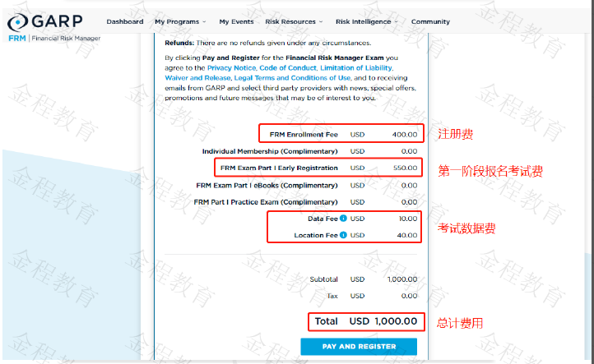The width and height of the screenshot is (594, 364).
Task: Click the Data Fee label
Action: tap(323, 219)
